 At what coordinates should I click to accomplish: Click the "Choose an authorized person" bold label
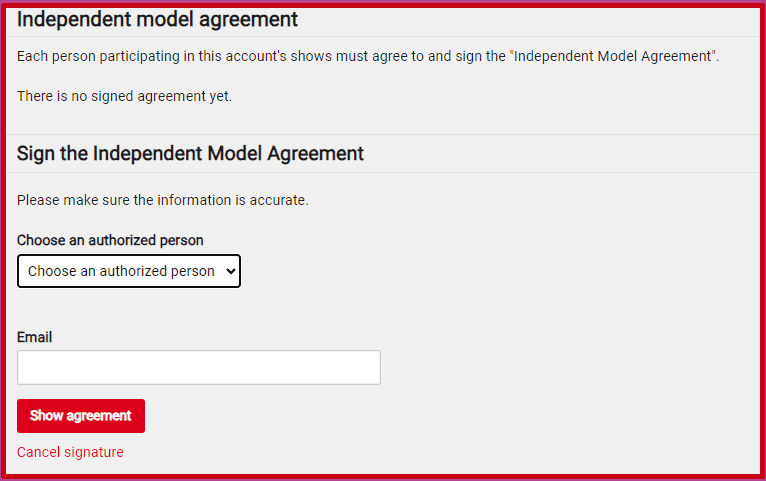point(110,240)
